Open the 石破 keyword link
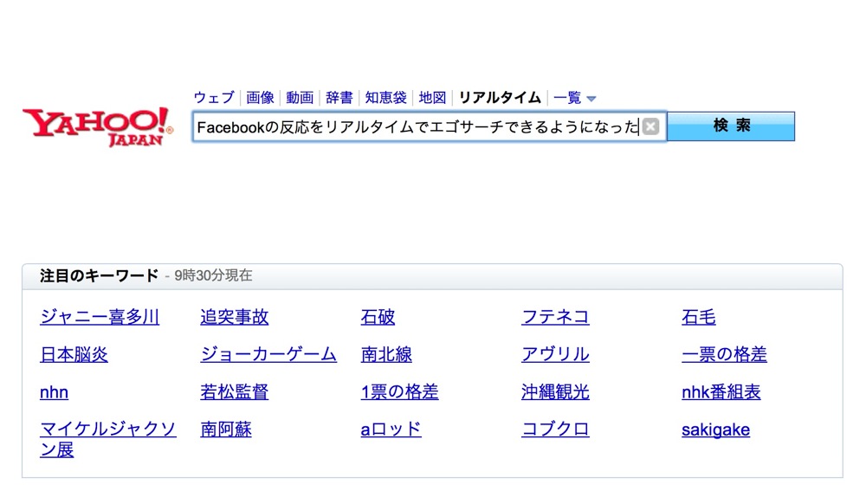Viewport: 866px width, 504px height. click(x=378, y=317)
